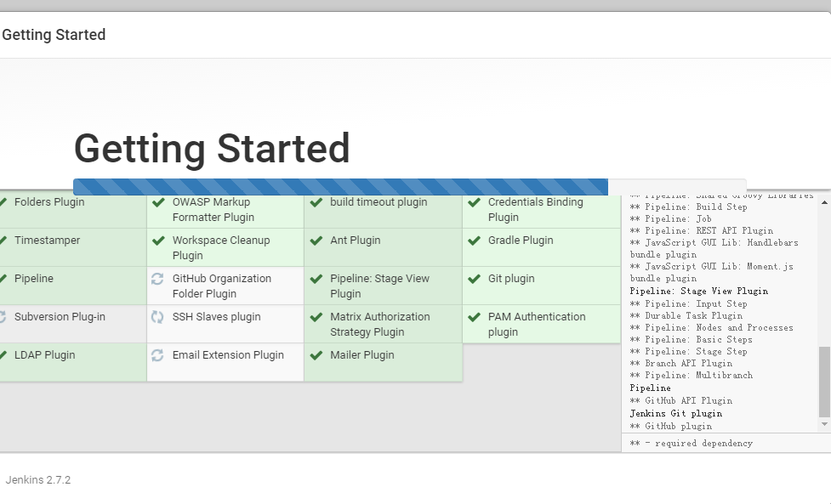
Task: Click the checkmark beside Folders Plugin
Action: tap(3, 202)
